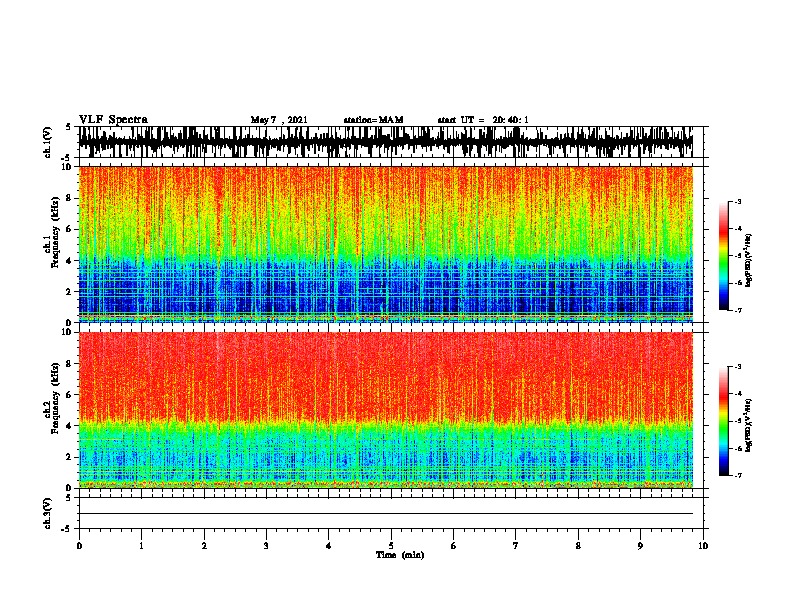Click the 'VLF Spectra' title text
This screenshot has width=792, height=612.
[113, 120]
